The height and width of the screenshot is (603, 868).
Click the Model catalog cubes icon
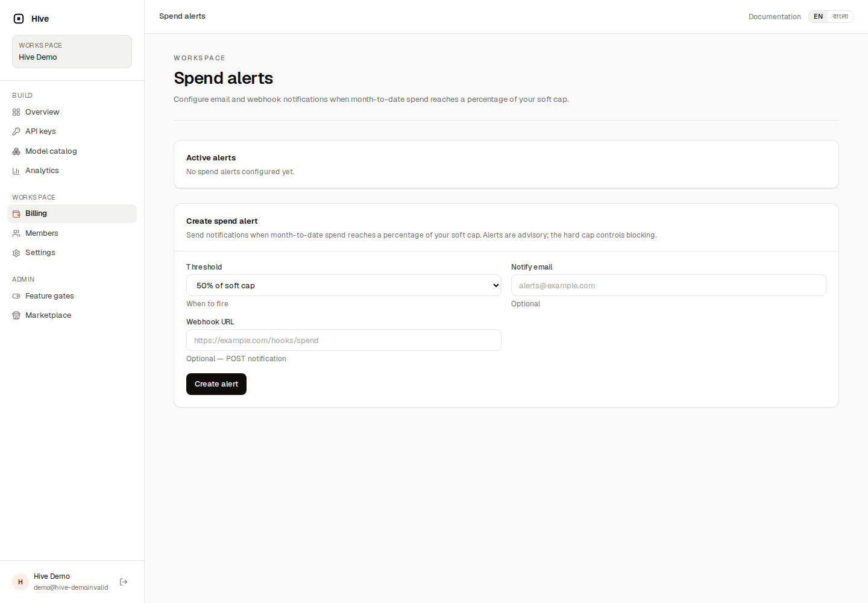tap(16, 151)
